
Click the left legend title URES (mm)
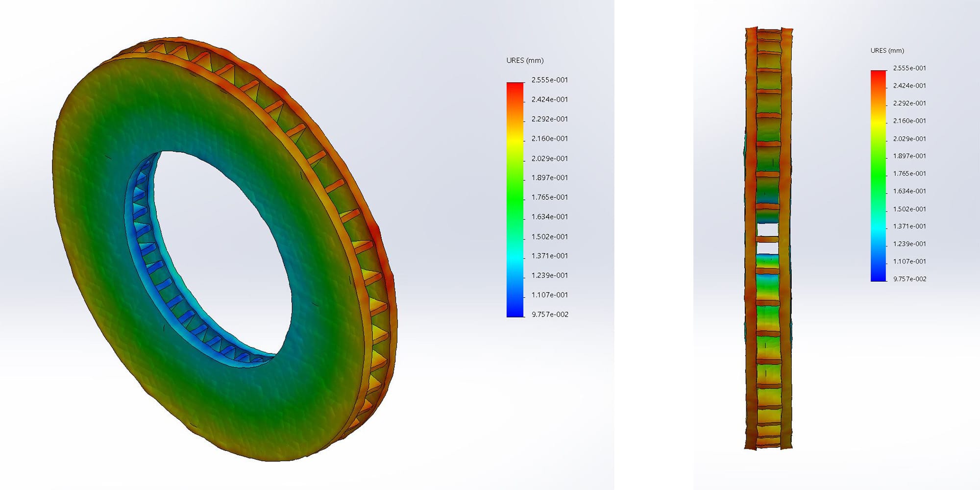[x=525, y=60]
